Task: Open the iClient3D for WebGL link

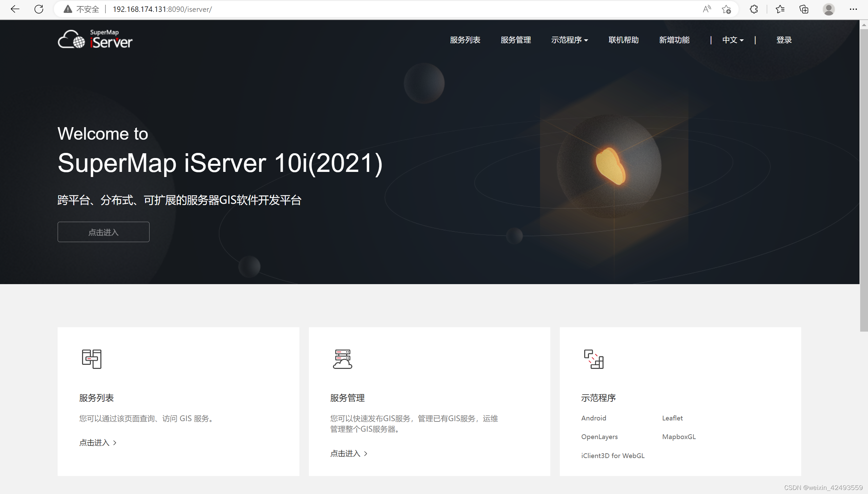Action: click(613, 456)
